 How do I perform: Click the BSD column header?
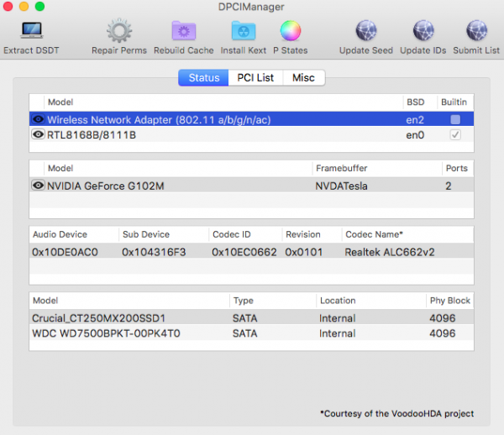tap(415, 102)
